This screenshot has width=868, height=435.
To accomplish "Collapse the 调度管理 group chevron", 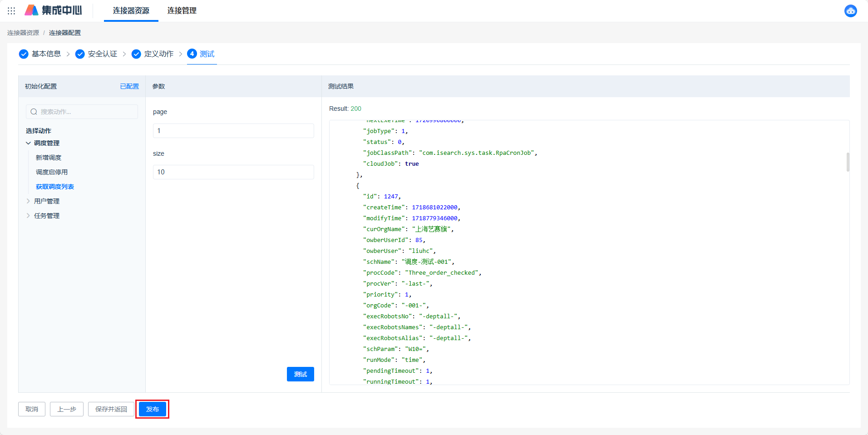I will point(28,143).
